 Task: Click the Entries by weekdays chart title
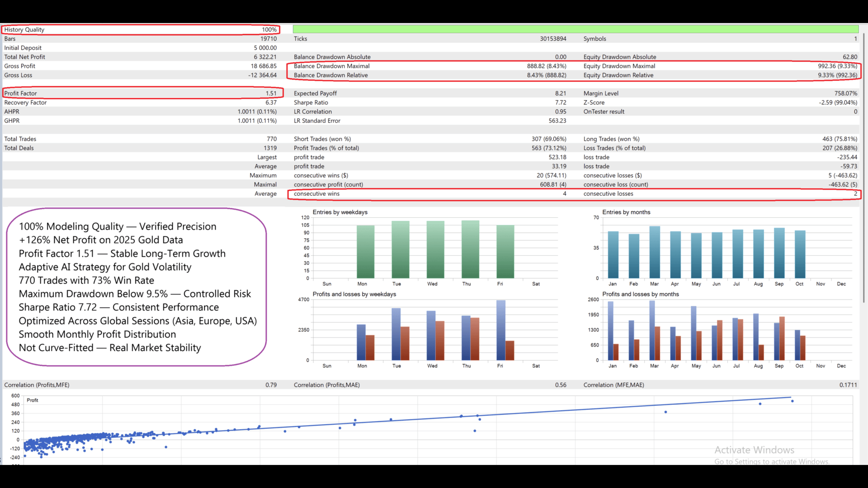(340, 212)
